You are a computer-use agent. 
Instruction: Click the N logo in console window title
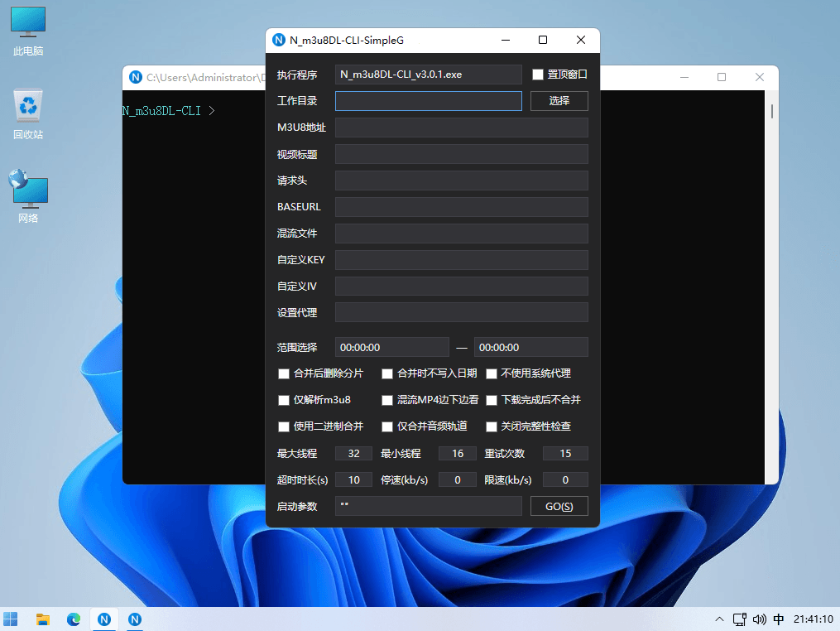[x=136, y=77]
